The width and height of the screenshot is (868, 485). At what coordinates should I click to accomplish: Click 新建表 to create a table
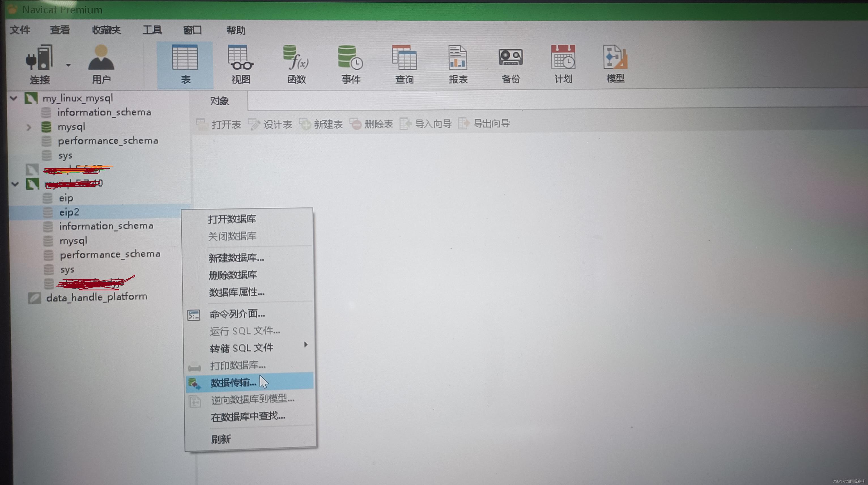329,124
